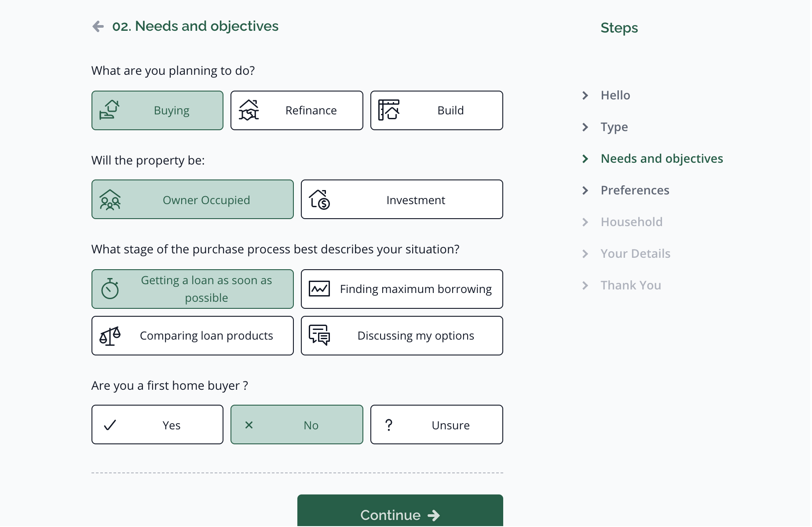
Task: Pick Finding maximum borrowing
Action: (x=402, y=289)
